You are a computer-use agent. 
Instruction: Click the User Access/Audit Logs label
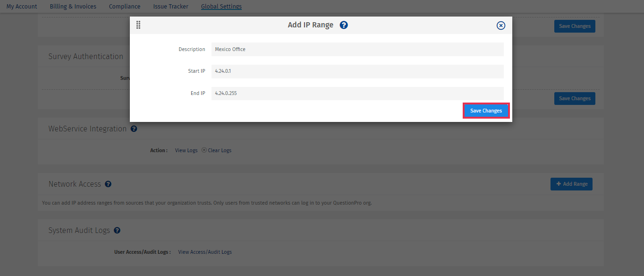(x=142, y=252)
